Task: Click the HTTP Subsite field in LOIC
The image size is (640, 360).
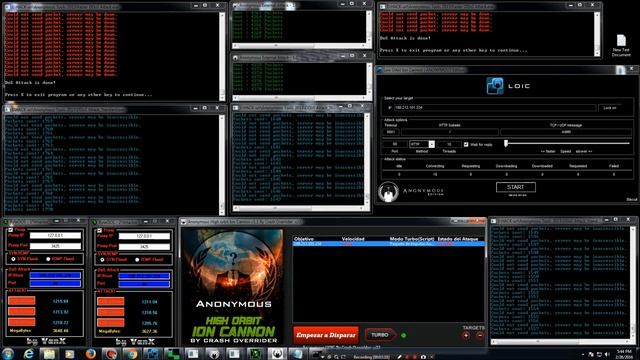Action: click(450, 132)
